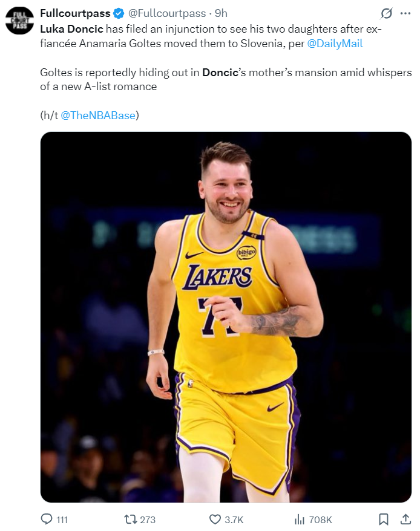Open the Fullcourtpass profile avatar
420x531 pixels.
click(x=19, y=20)
